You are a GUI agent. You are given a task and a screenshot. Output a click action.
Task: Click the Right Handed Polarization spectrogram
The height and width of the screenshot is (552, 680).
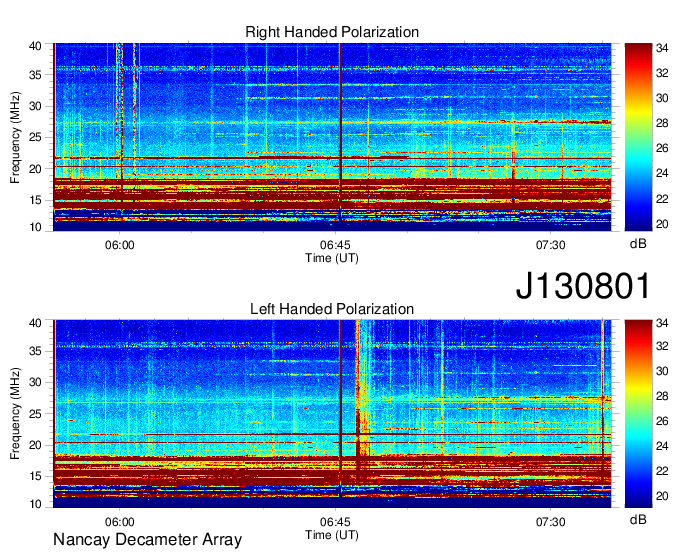tap(332, 137)
